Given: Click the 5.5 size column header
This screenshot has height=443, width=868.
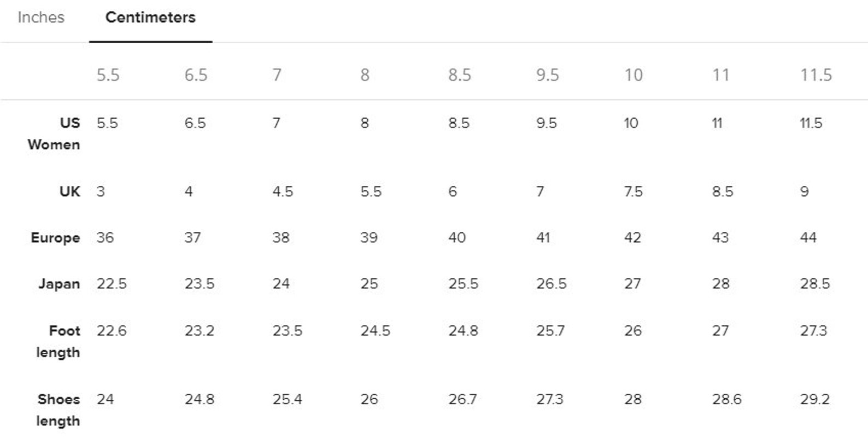Looking at the screenshot, I should point(108,75).
